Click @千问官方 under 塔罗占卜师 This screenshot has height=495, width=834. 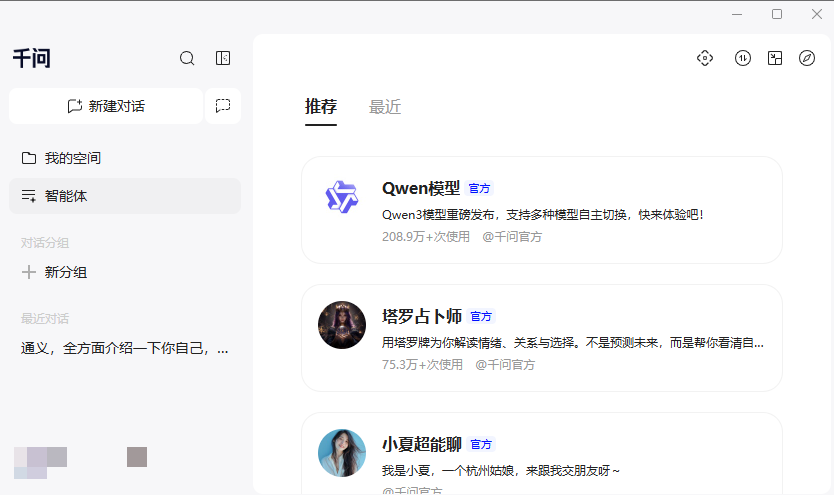[x=505, y=365]
